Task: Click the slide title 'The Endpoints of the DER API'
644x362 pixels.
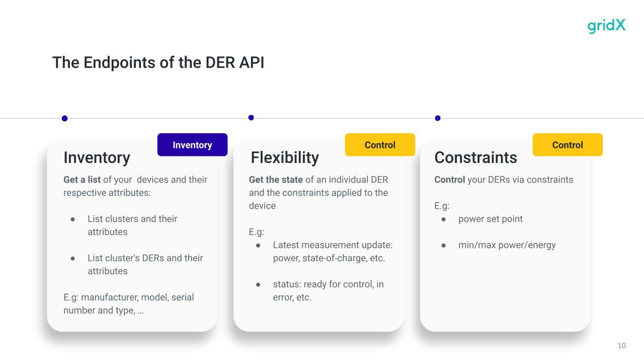Action: (x=158, y=63)
